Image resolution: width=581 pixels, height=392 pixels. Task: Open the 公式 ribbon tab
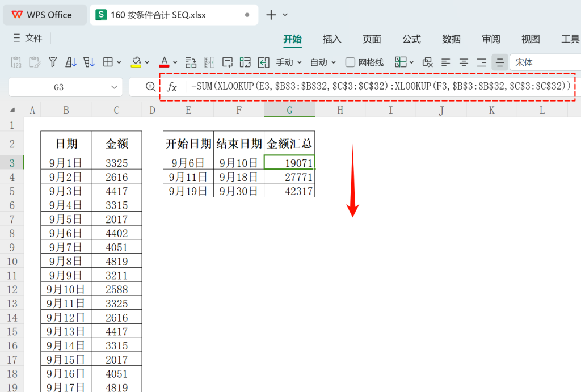pyautogui.click(x=411, y=39)
